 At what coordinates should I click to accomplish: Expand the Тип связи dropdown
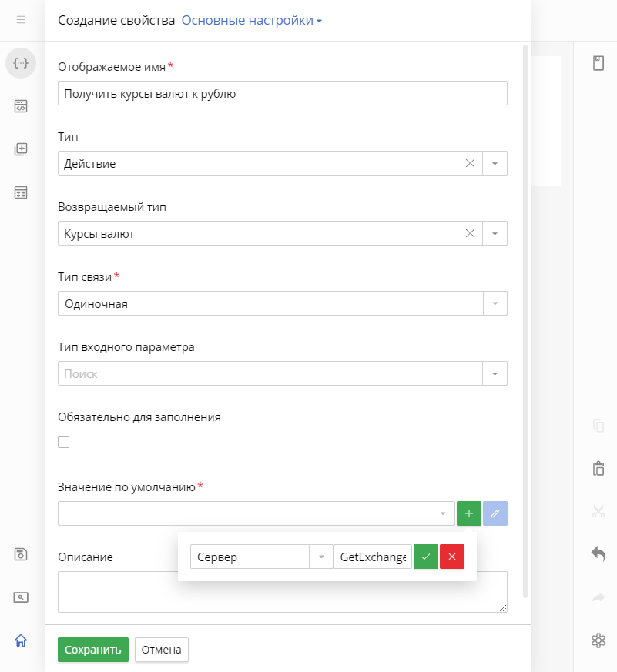pos(283,303)
